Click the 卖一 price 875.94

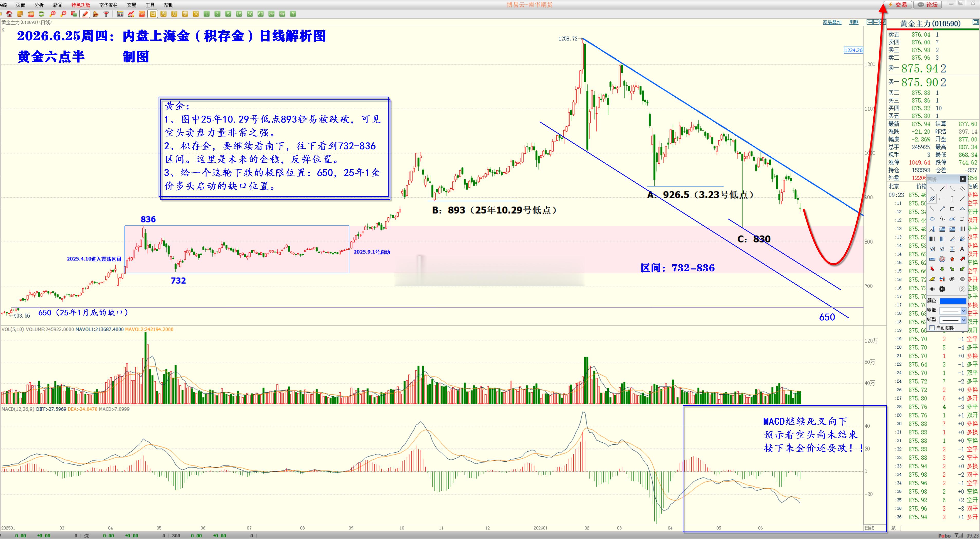pyautogui.click(x=920, y=69)
